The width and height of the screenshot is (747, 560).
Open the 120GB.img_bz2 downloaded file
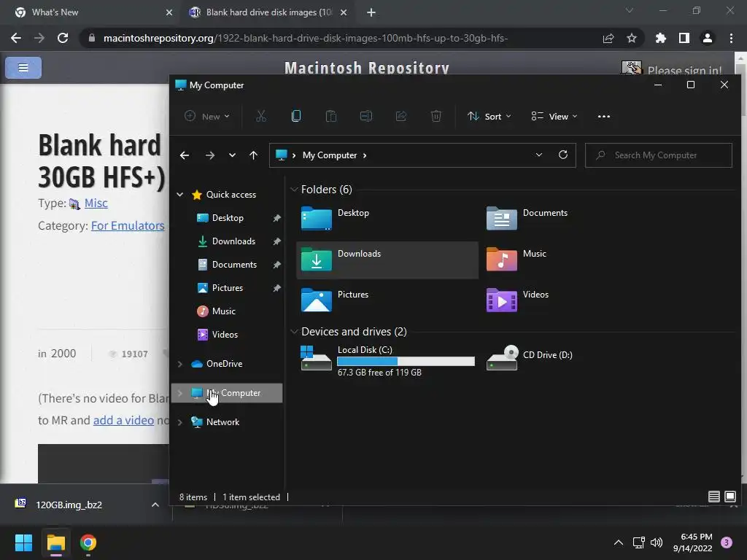(69, 505)
